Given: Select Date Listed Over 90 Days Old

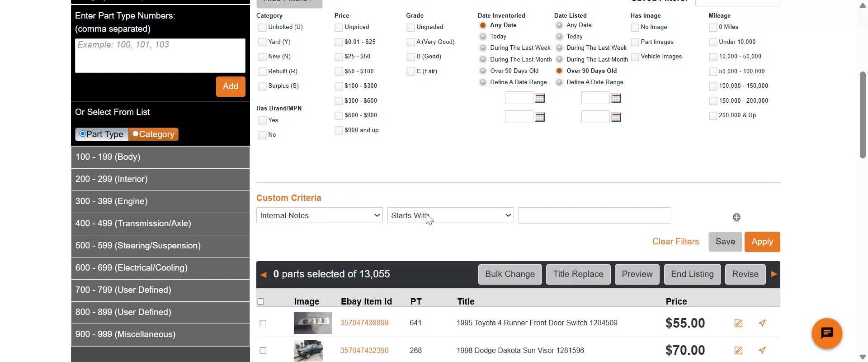Looking at the screenshot, I should click(559, 71).
